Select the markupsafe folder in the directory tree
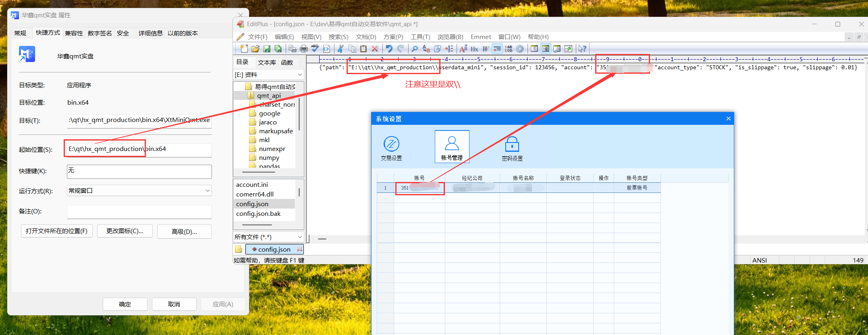 click(276, 131)
